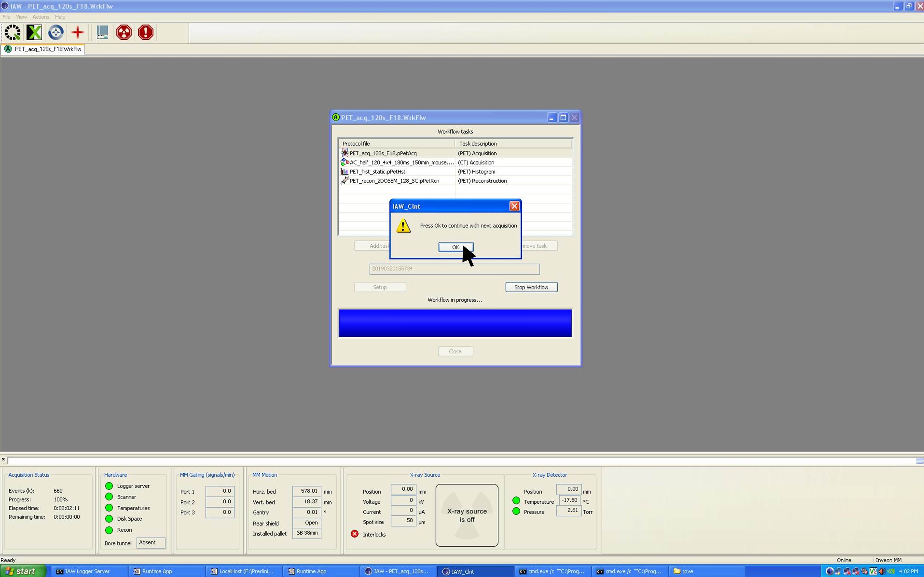Click the red radiation stop octagon icon

[x=124, y=32]
